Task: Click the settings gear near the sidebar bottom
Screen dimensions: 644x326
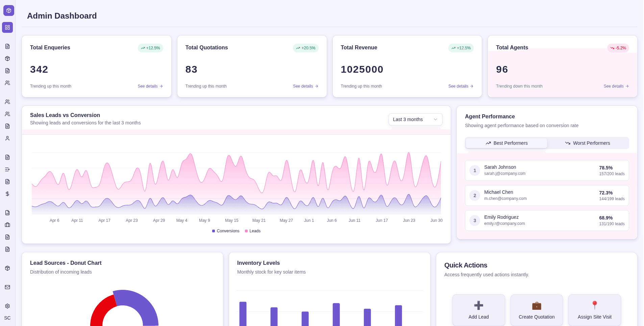Action: [7, 306]
